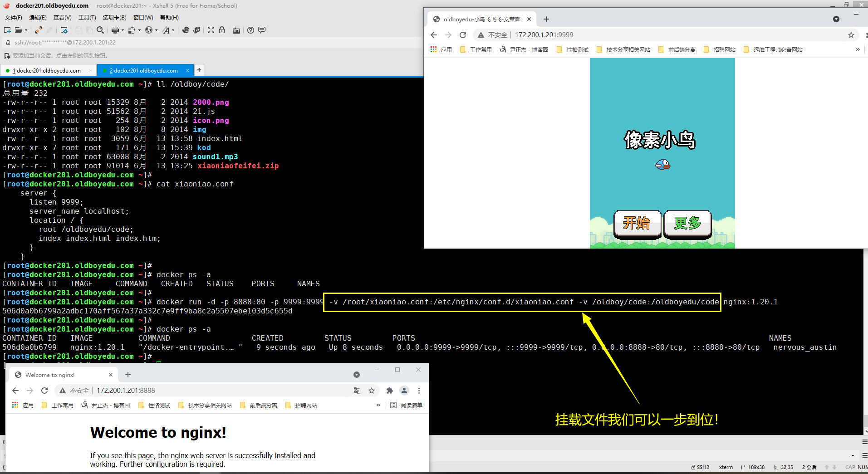
Task: Click the Find magnifier icon in Xshell toolbar
Action: point(100,30)
